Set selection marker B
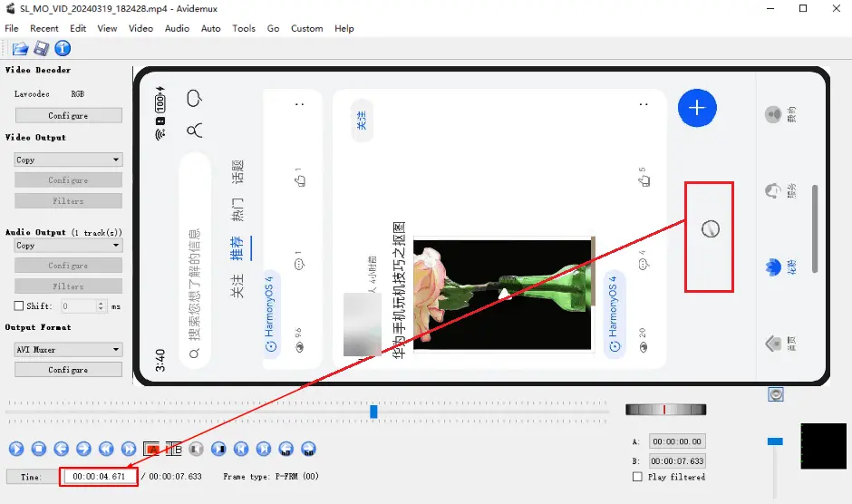The height and width of the screenshot is (504, 852). coord(174,449)
